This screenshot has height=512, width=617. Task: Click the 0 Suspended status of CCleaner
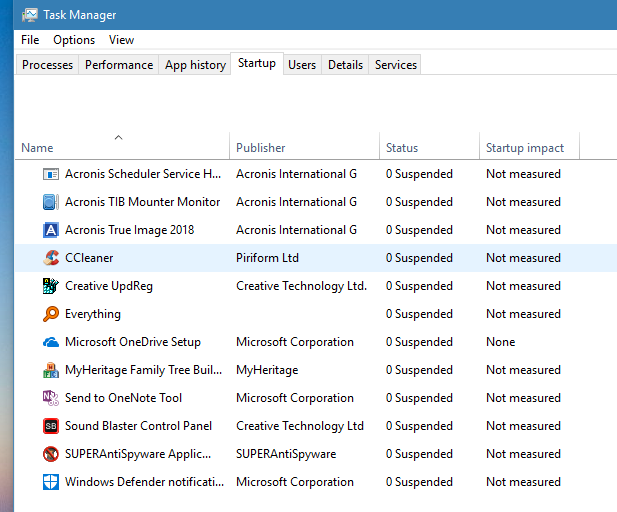click(419, 258)
